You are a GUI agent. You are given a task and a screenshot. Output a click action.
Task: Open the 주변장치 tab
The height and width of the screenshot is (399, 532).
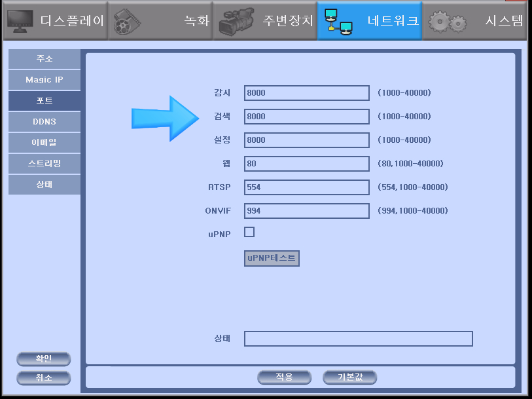coord(265,21)
